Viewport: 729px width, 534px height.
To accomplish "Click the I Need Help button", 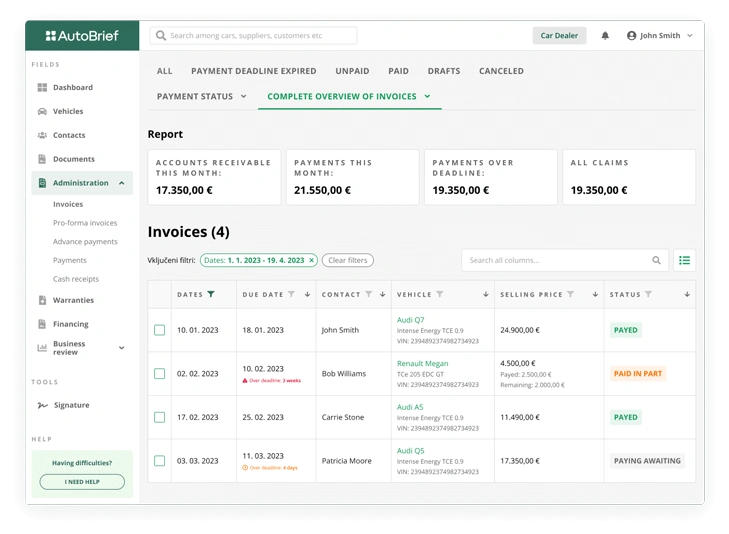I will coord(82,482).
